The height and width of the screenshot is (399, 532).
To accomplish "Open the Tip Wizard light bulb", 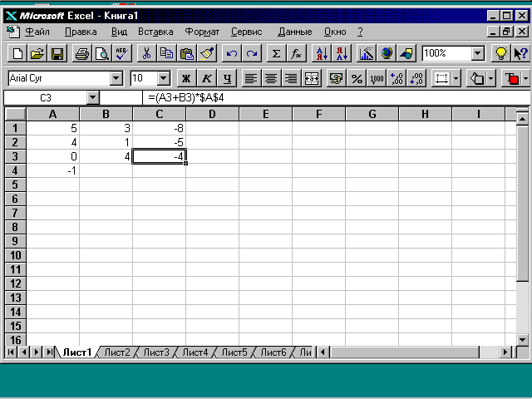I will (x=500, y=53).
